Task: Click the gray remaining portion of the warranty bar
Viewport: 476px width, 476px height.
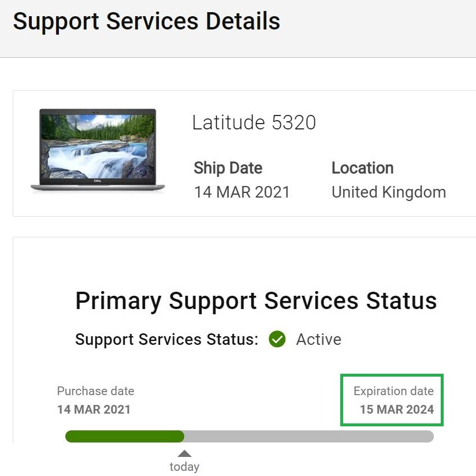Action: 308,436
